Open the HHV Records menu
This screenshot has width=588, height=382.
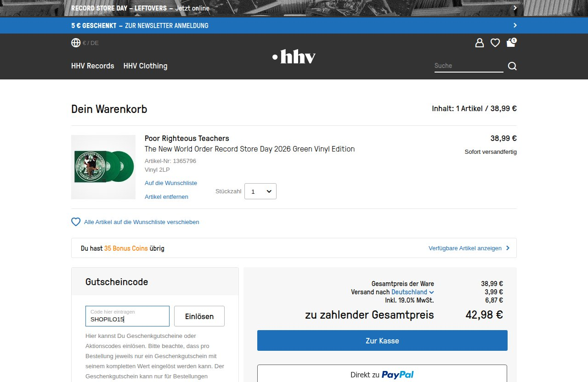click(93, 66)
